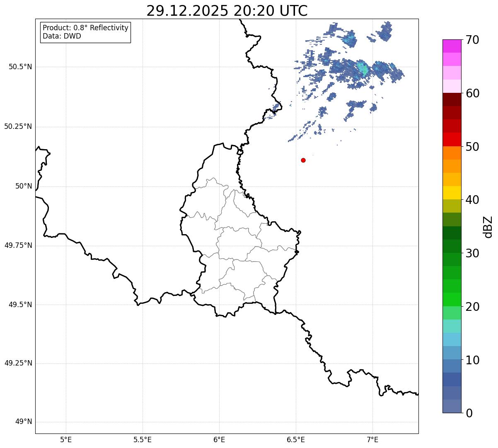The height and width of the screenshot is (448, 498).
Task: Click the red station marker dot
Action: [303, 160]
